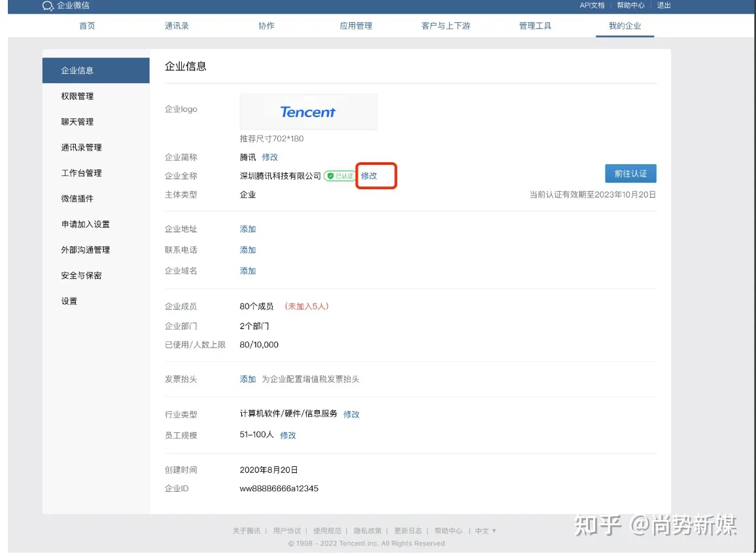The image size is (756, 556).
Task: Click the green 已认证 verified badge
Action: click(340, 176)
